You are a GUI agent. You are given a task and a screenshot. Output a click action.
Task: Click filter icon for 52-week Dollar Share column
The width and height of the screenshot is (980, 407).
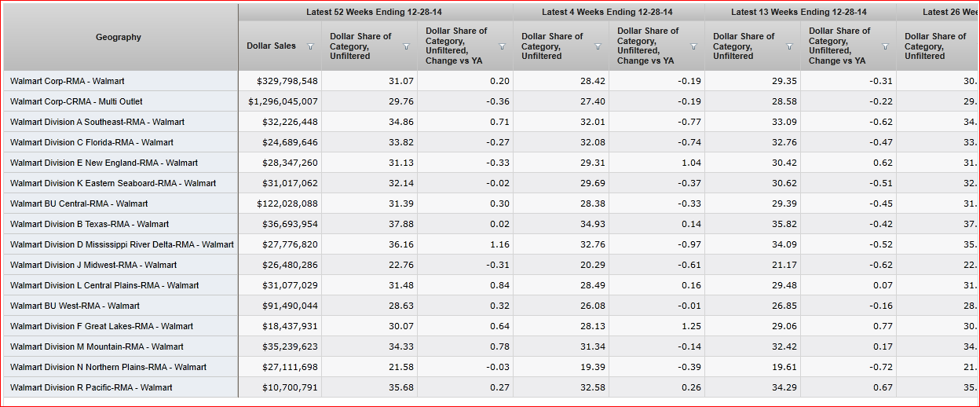pyautogui.click(x=406, y=46)
